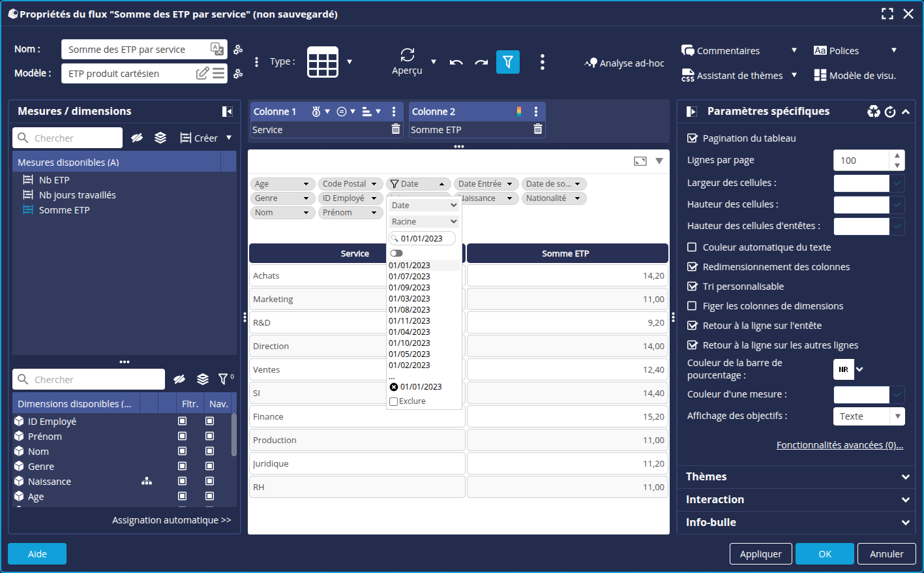924x573 pixels.
Task: Open the table Type selector icon
Action: click(323, 62)
